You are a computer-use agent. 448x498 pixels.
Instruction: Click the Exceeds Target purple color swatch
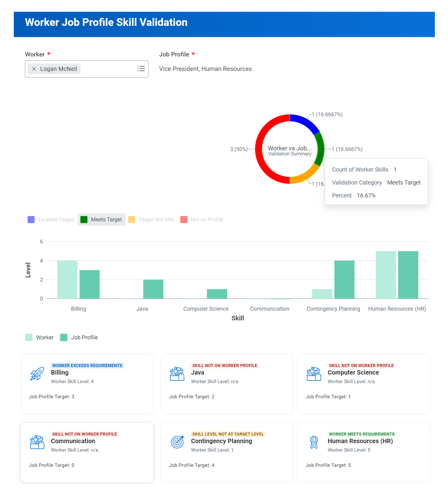31,220
